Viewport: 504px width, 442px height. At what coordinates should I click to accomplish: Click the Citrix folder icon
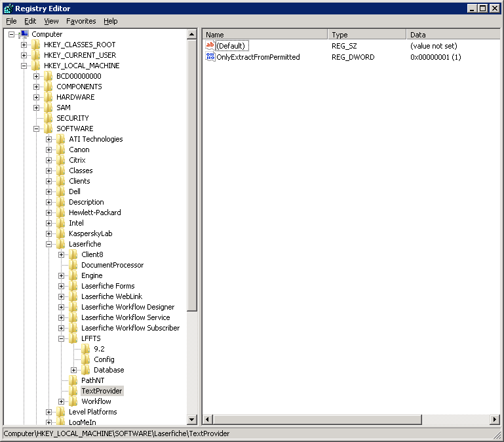[x=61, y=160]
